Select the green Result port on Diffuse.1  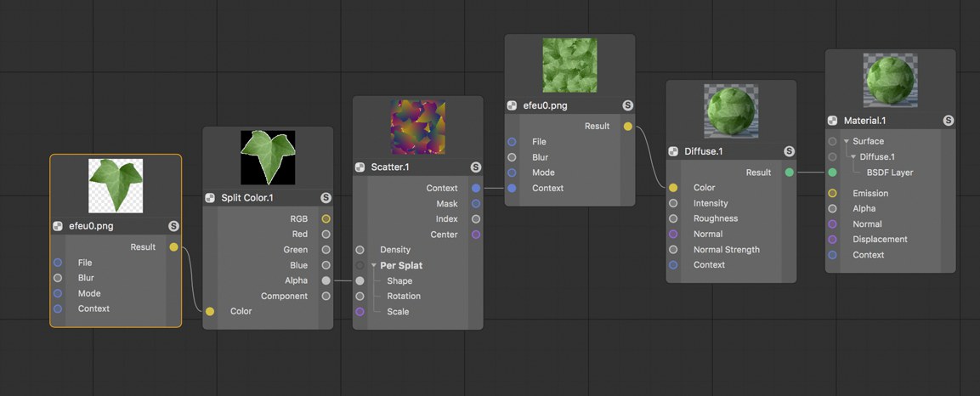[x=790, y=173]
